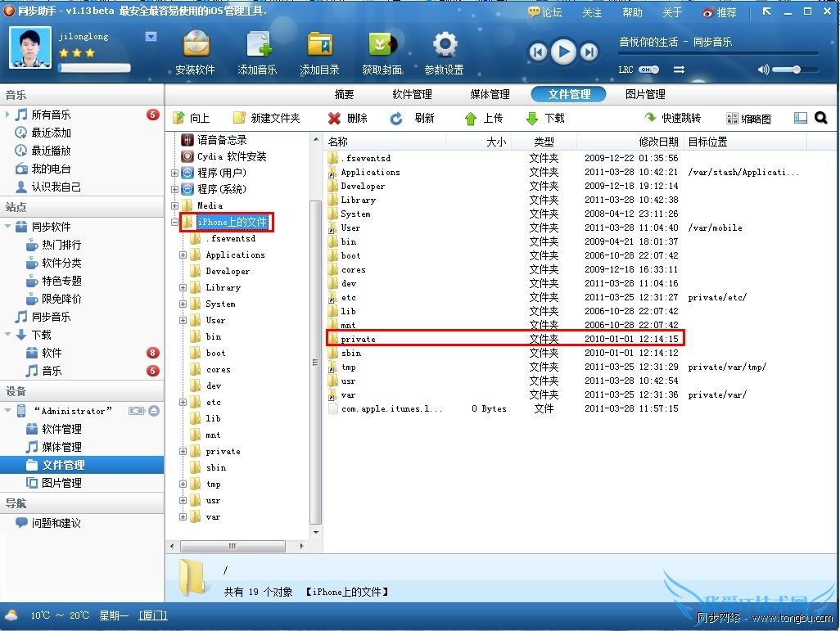Select the private folder in the file list
840x631 pixels.
(x=504, y=339)
